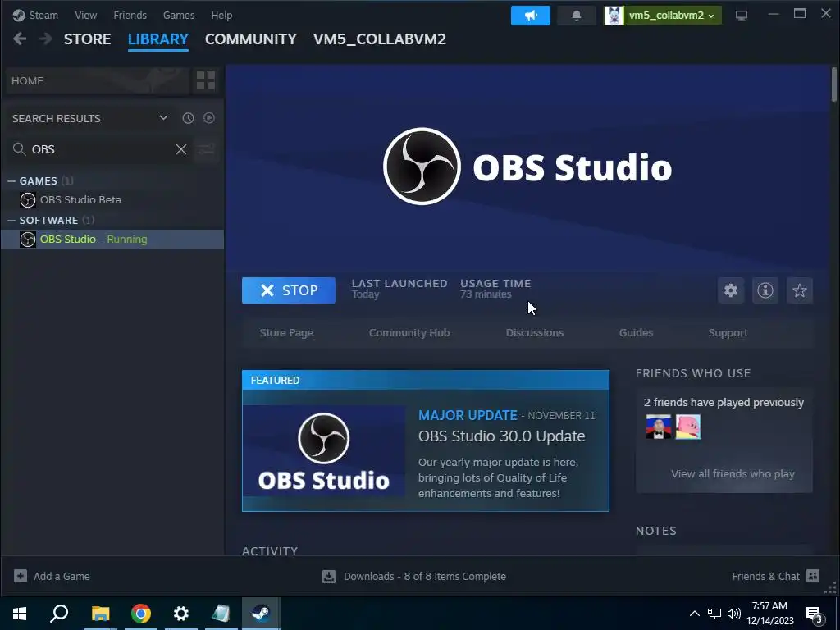The width and height of the screenshot is (840, 630).
Task: Click the Steam logo menu
Action: 19,15
